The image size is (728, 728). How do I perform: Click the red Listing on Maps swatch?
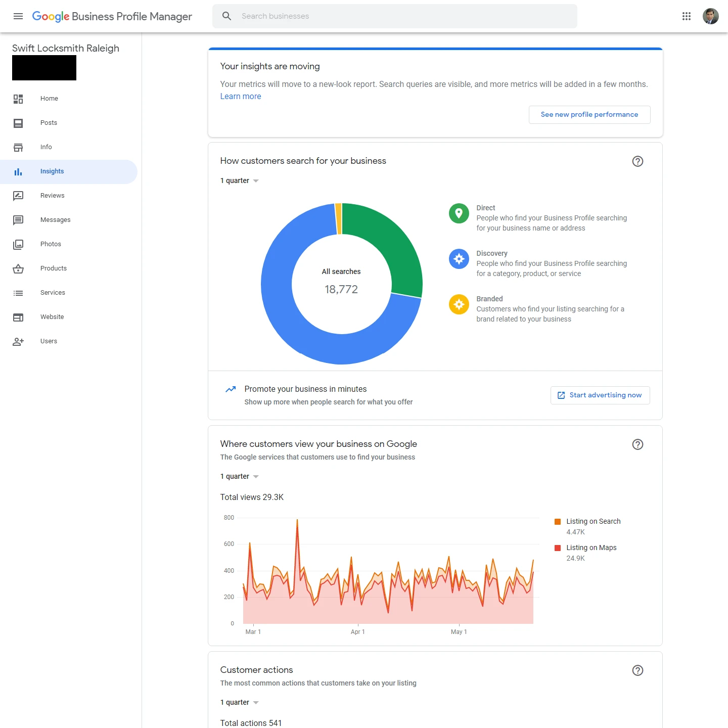(558, 548)
